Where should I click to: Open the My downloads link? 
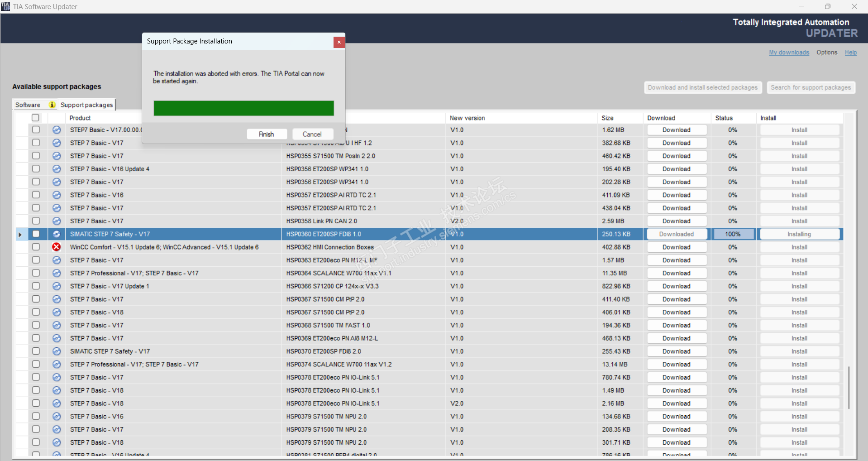click(x=789, y=53)
